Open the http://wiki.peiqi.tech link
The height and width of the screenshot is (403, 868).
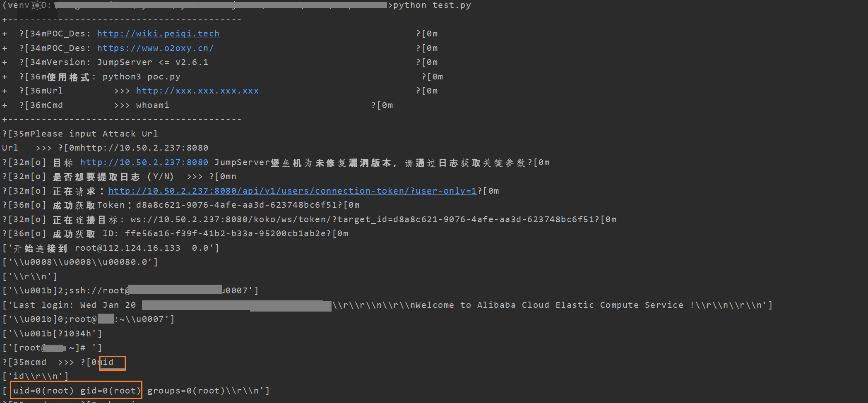point(158,34)
